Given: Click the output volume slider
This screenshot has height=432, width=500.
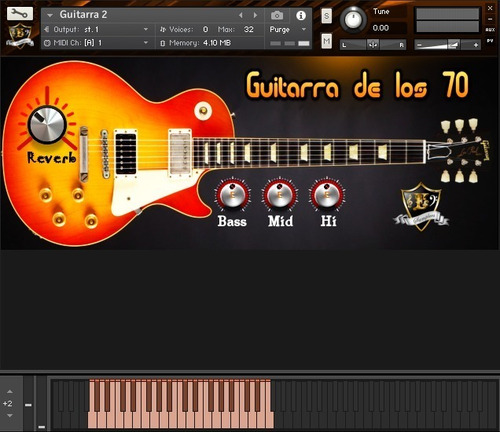Looking at the screenshot, I should click(447, 45).
